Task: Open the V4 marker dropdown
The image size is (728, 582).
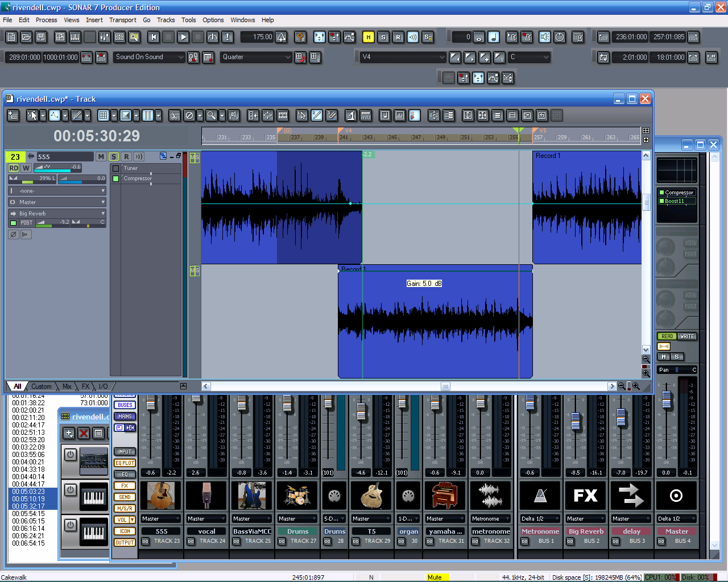Action: pyautogui.click(x=403, y=57)
